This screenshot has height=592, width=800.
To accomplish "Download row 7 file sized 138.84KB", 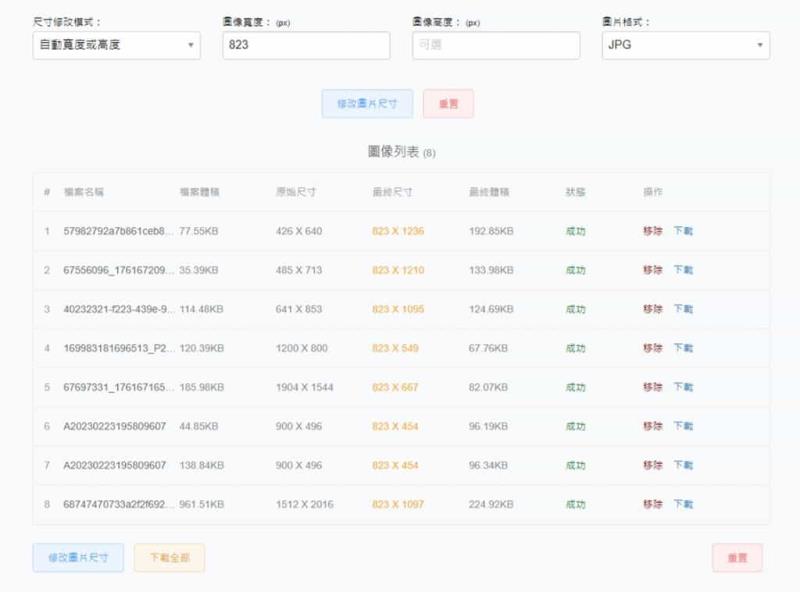I will tap(683, 465).
